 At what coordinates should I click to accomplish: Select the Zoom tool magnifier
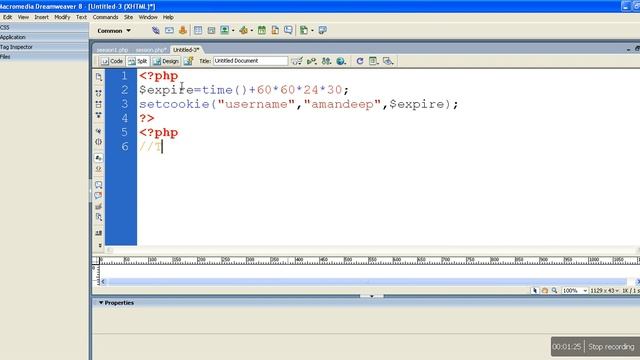(554, 291)
